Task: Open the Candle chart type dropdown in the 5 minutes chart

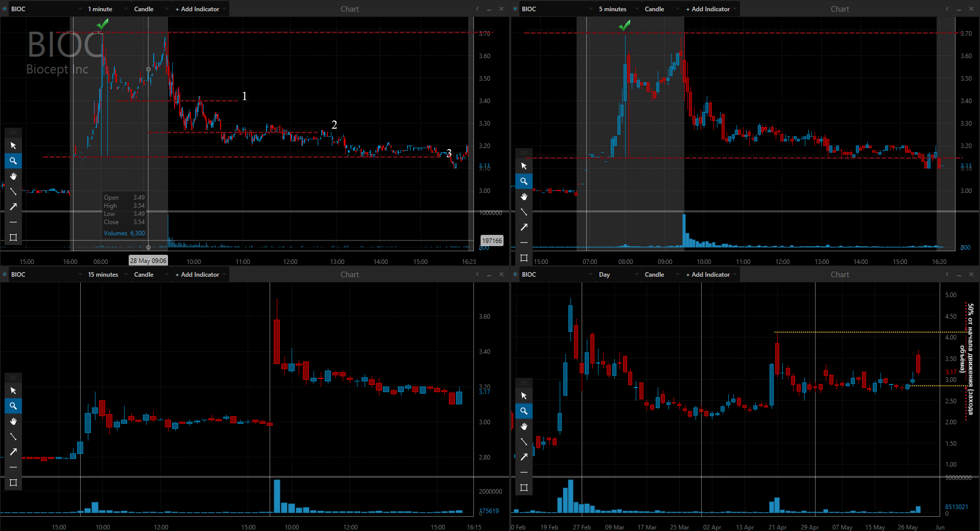Action: click(661, 9)
